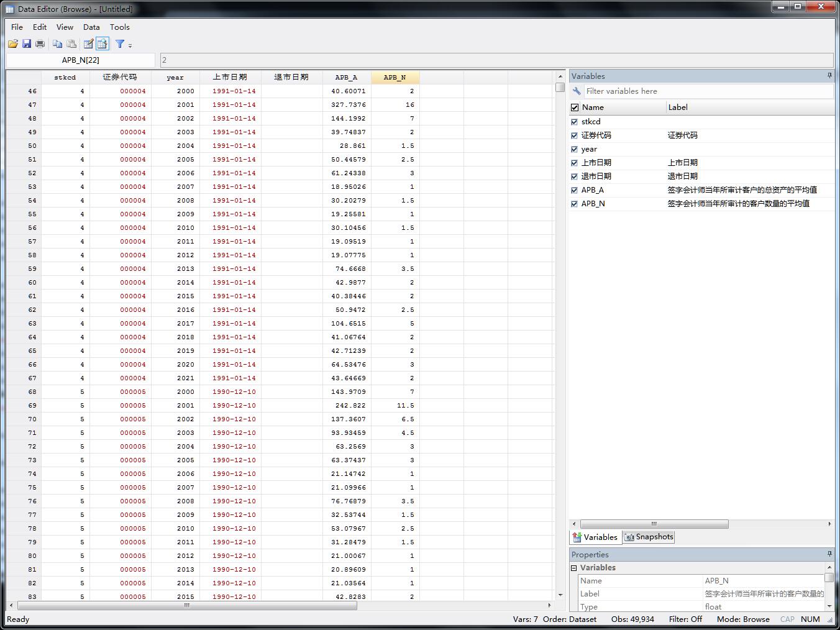Click the Print toolbar icon
Viewport: 840px width, 630px height.
40,43
